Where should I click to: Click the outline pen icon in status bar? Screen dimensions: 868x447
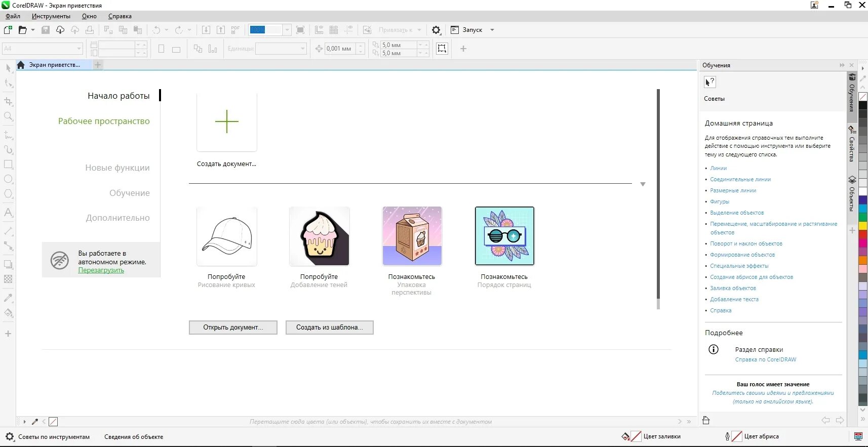pos(727,436)
